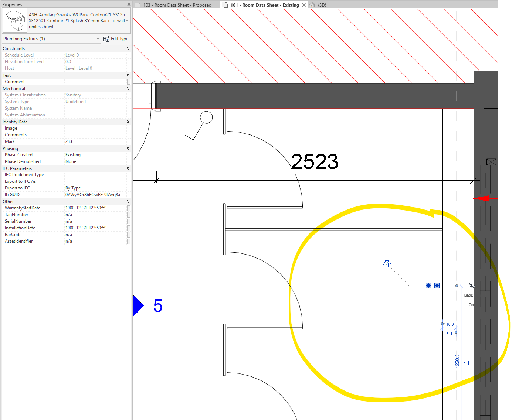
Task: Click inside the Comment input field
Action: [x=95, y=82]
